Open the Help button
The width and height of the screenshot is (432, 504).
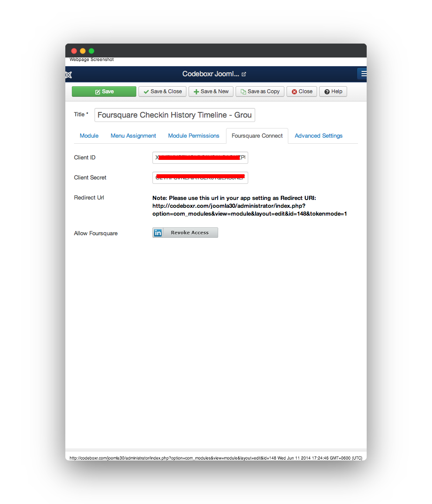click(333, 91)
